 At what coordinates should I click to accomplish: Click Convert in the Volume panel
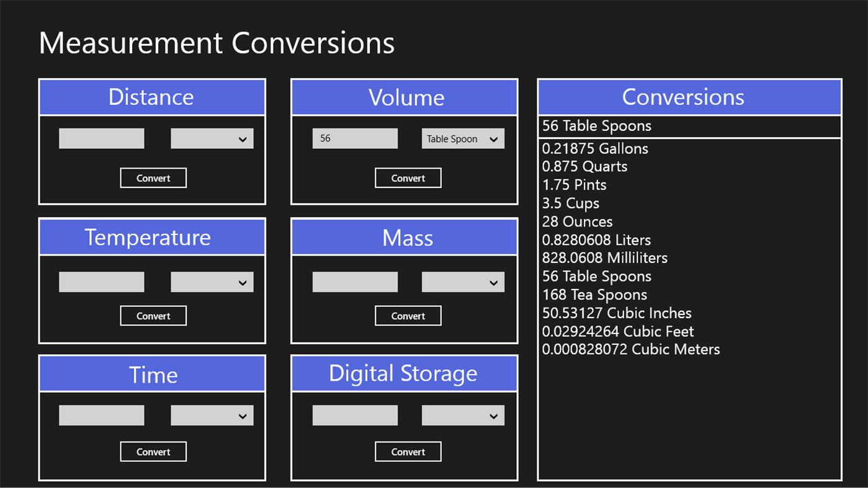coord(408,178)
